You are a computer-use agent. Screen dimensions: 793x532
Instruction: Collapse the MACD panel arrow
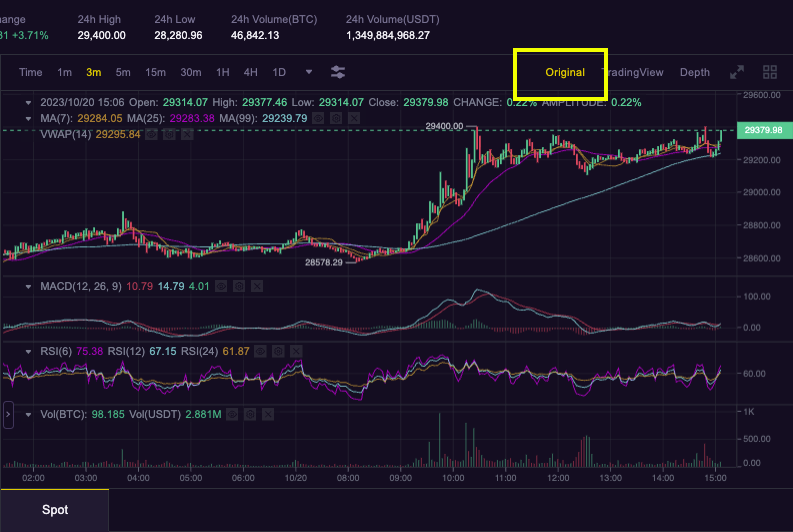point(29,287)
